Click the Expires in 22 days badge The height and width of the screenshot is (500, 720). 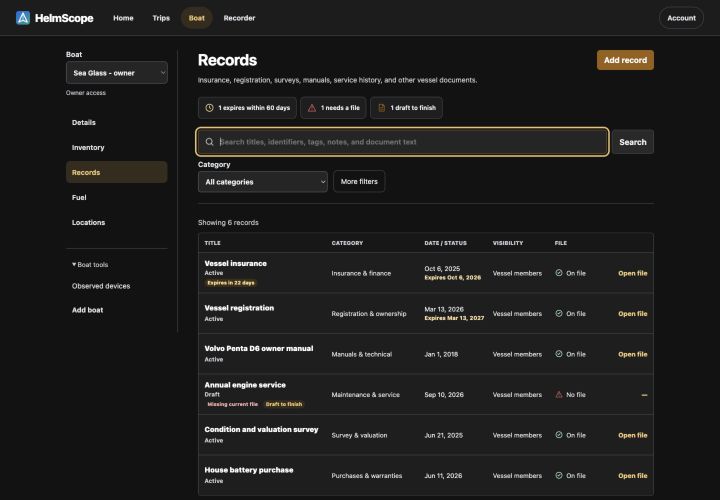(231, 283)
